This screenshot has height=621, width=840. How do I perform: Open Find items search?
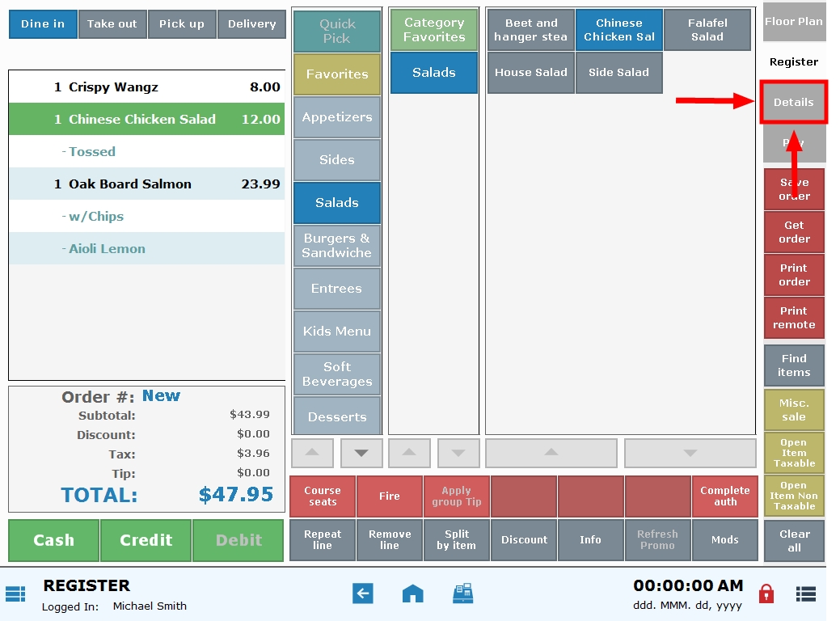click(x=794, y=365)
